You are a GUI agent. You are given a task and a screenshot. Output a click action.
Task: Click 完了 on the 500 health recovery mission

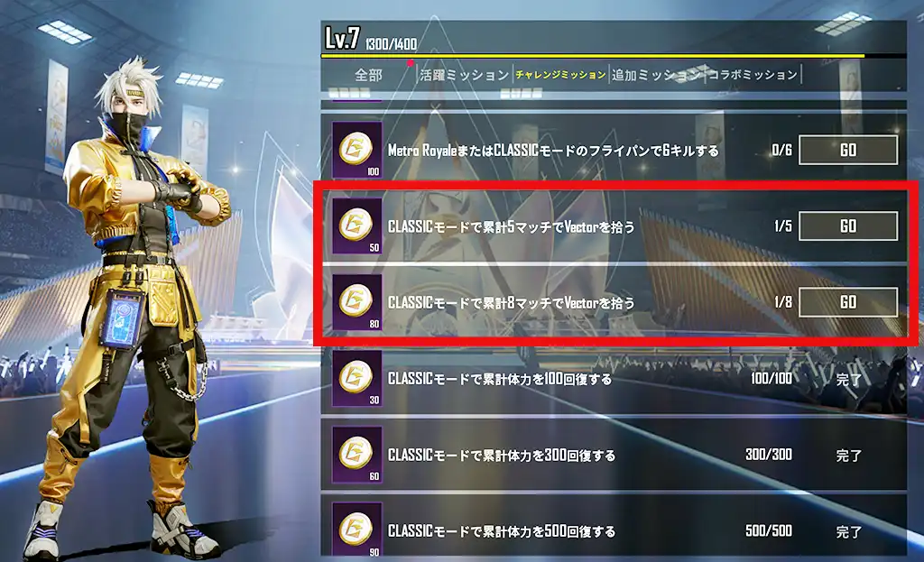pyautogui.click(x=848, y=531)
